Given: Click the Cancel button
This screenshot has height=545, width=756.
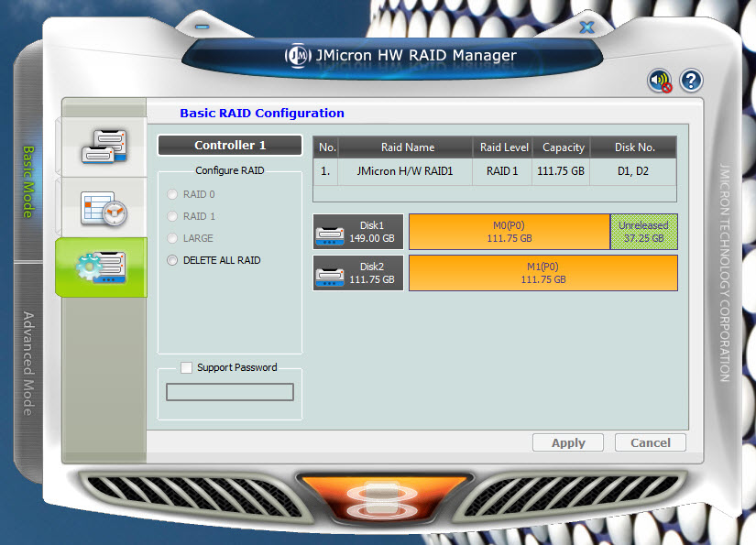Looking at the screenshot, I should point(651,442).
